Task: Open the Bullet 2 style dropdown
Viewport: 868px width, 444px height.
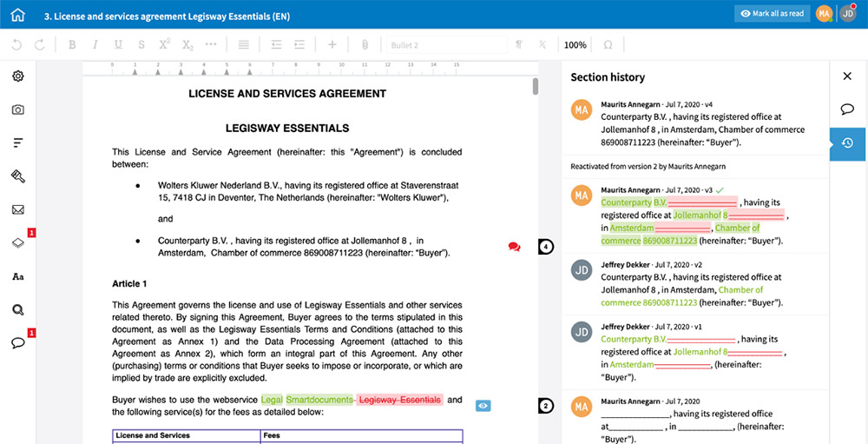Action: click(x=447, y=45)
